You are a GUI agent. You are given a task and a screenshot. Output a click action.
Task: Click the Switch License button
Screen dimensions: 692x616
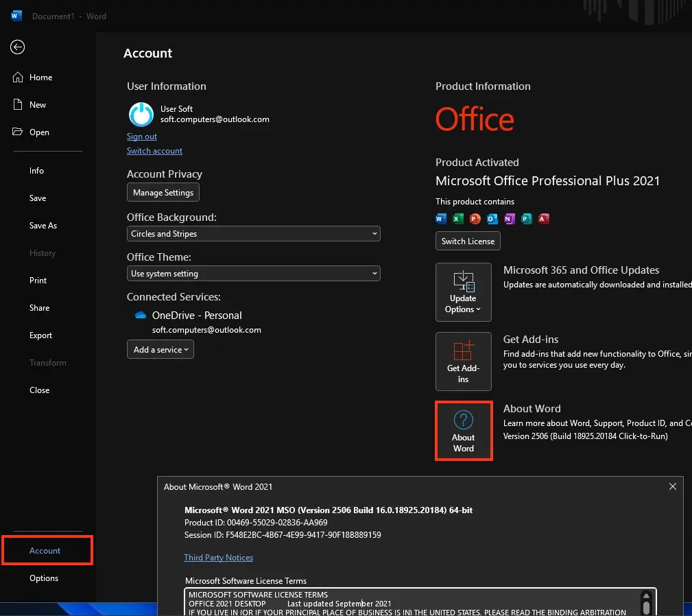click(468, 241)
